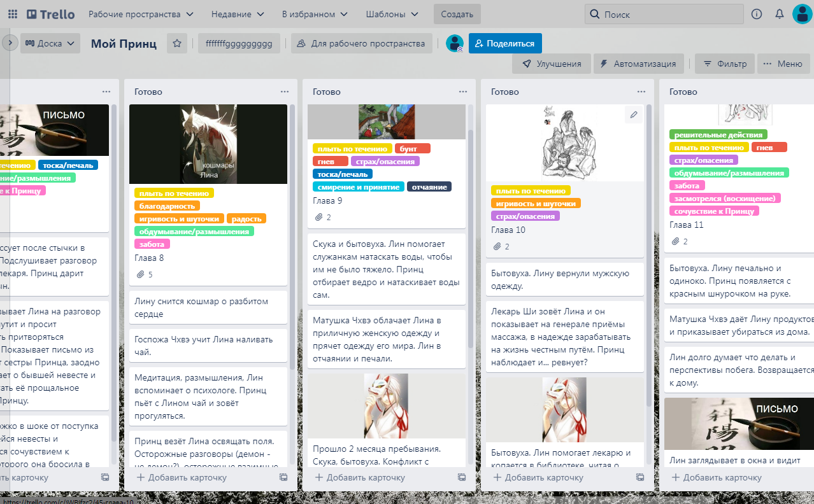
Task: Open the board Меню
Action: [x=783, y=64]
